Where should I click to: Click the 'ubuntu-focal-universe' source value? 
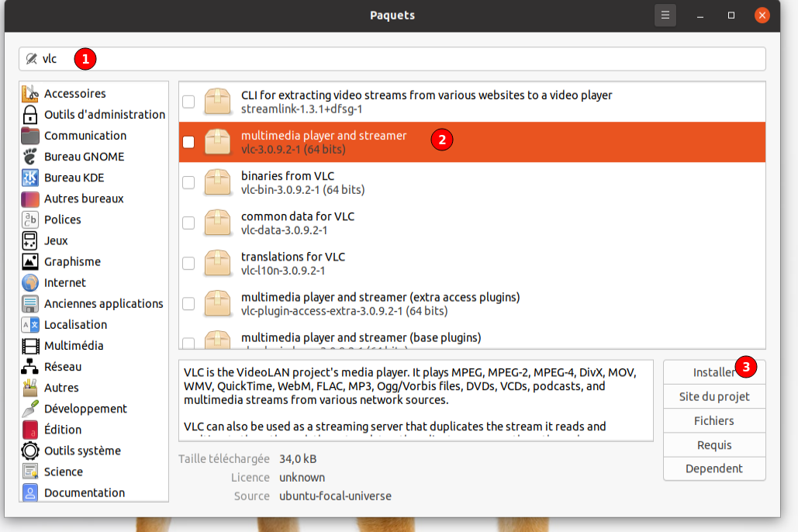335,496
